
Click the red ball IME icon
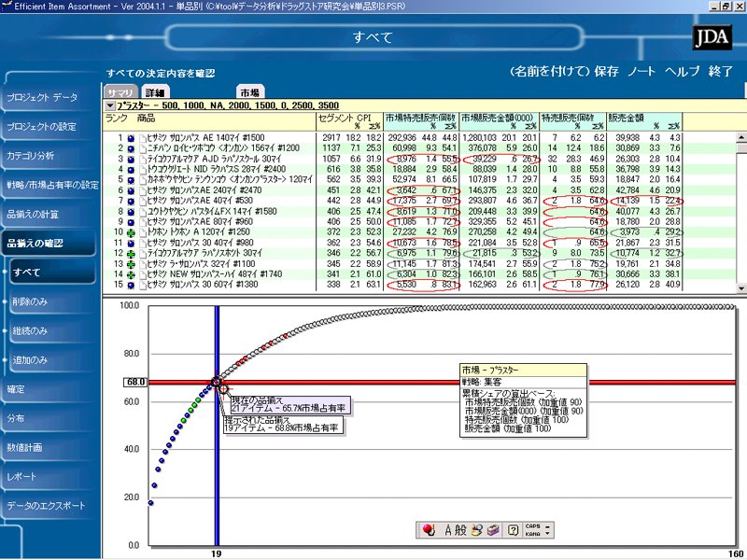pyautogui.click(x=429, y=530)
